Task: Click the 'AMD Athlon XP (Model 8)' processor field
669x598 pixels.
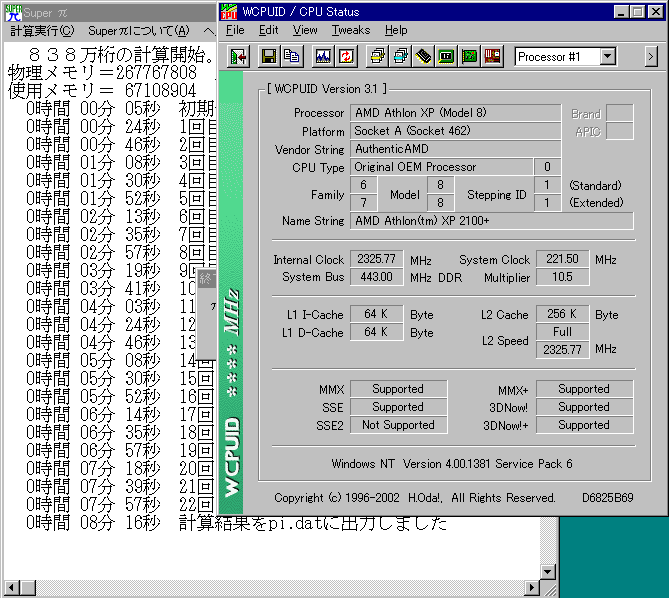Action: (455, 113)
